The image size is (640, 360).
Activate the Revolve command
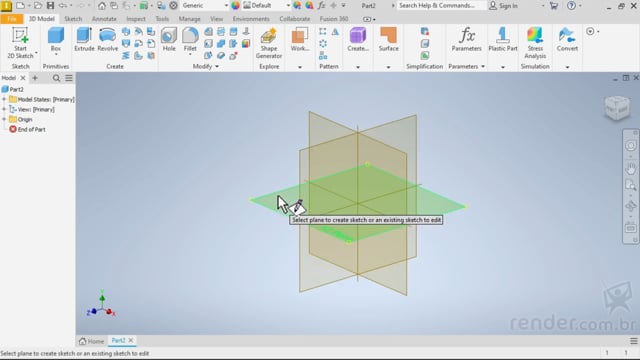tap(108, 39)
